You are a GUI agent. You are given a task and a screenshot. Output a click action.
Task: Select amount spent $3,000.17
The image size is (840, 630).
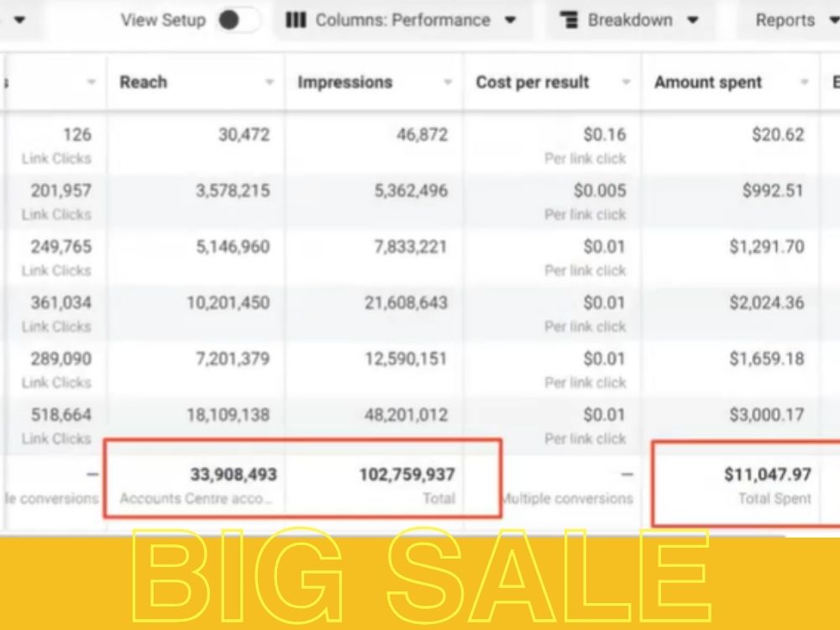(767, 415)
